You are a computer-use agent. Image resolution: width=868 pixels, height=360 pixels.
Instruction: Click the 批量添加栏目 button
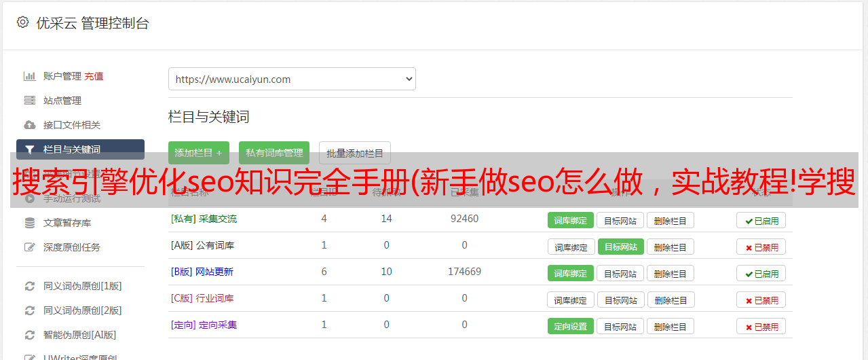point(355,153)
